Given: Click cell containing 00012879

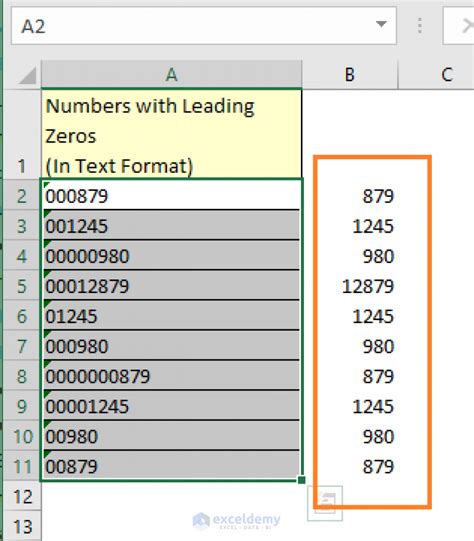Looking at the screenshot, I should 171,285.
